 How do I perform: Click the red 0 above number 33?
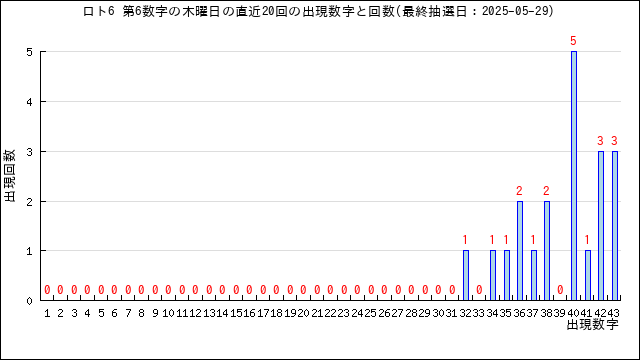(479, 290)
